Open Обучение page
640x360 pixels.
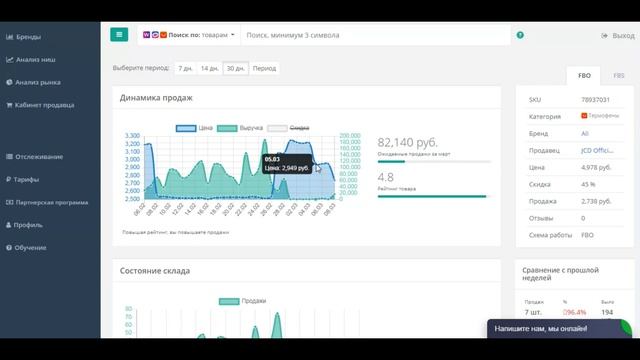pos(30,248)
